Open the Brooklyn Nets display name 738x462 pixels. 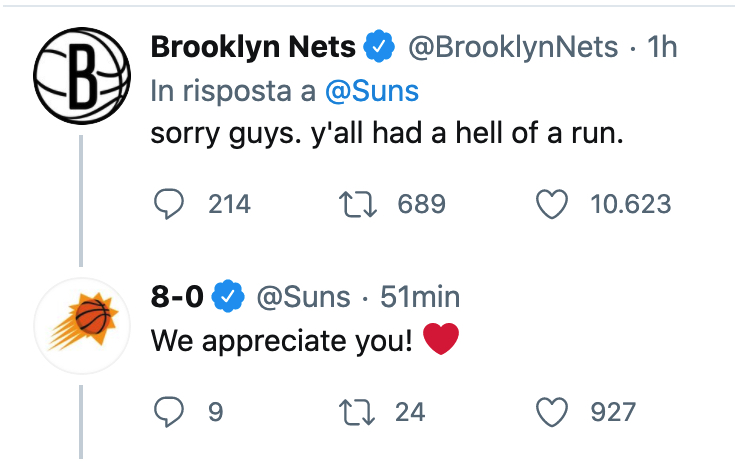253,47
